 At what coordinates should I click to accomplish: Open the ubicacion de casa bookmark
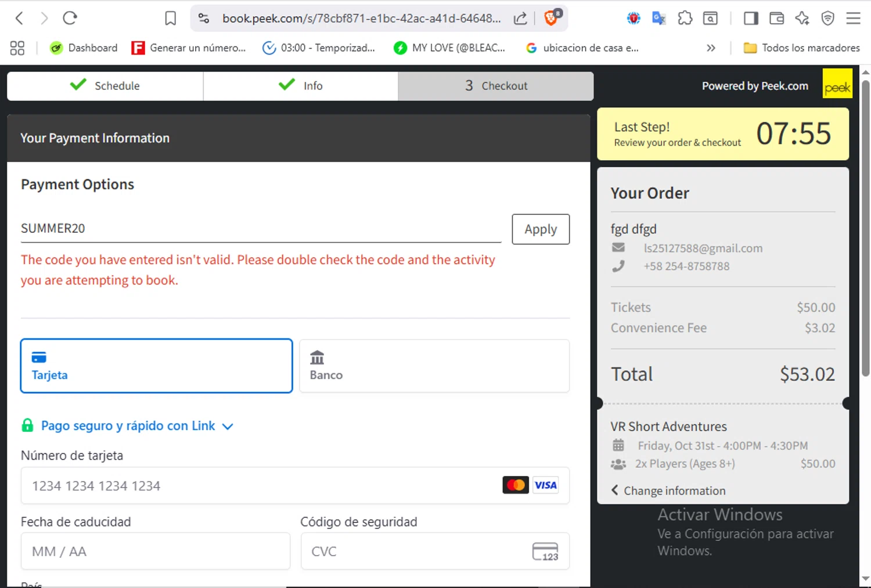pos(582,48)
